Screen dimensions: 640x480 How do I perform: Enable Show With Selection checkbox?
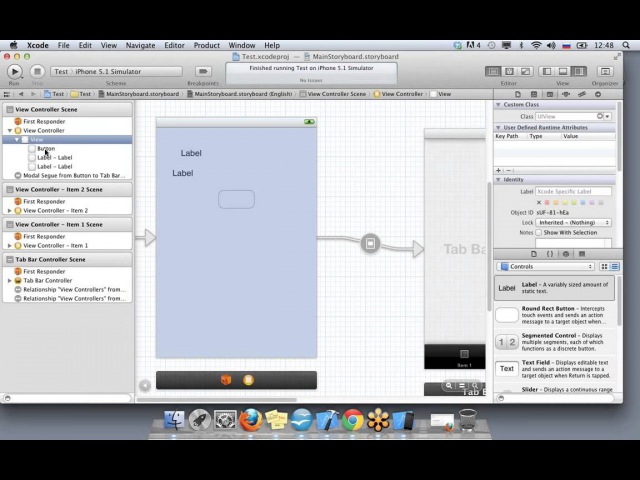[538, 233]
